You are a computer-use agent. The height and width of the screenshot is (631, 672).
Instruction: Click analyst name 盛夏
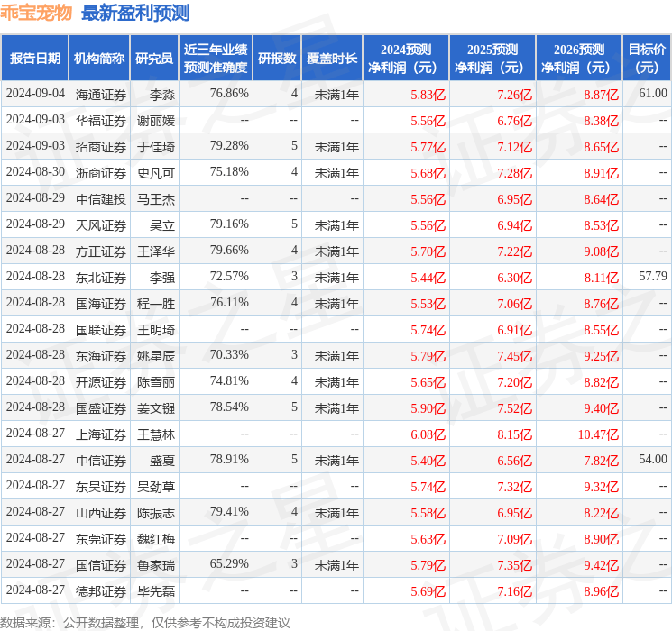(162, 460)
